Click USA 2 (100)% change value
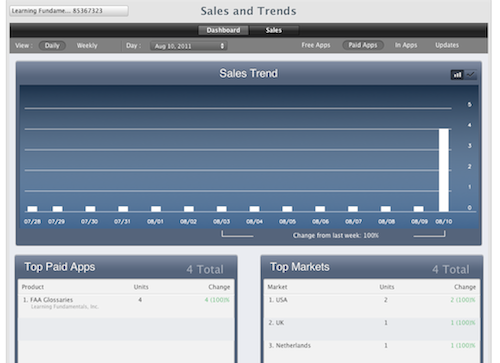The width and height of the screenshot is (500, 363). click(x=463, y=300)
